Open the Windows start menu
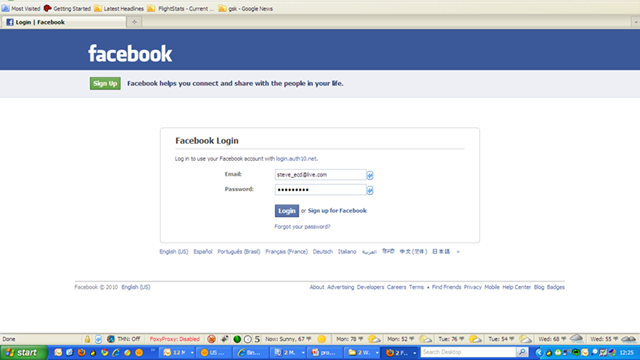 point(24,352)
